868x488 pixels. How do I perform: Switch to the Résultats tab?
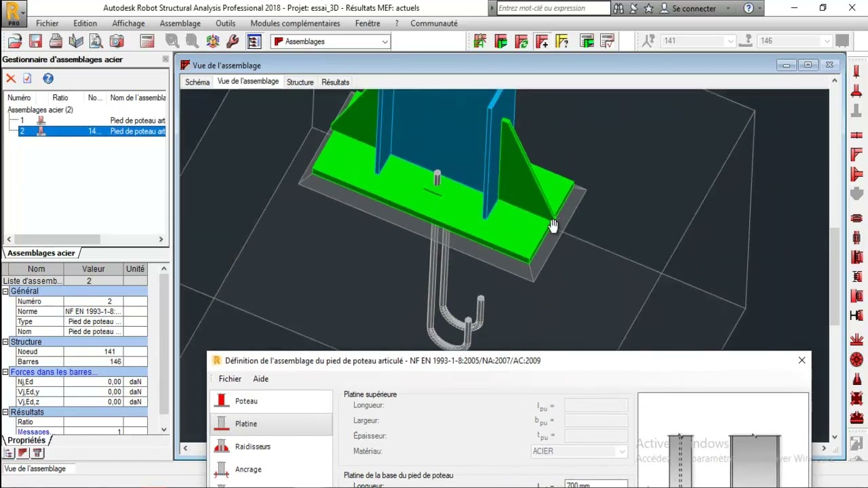click(336, 82)
